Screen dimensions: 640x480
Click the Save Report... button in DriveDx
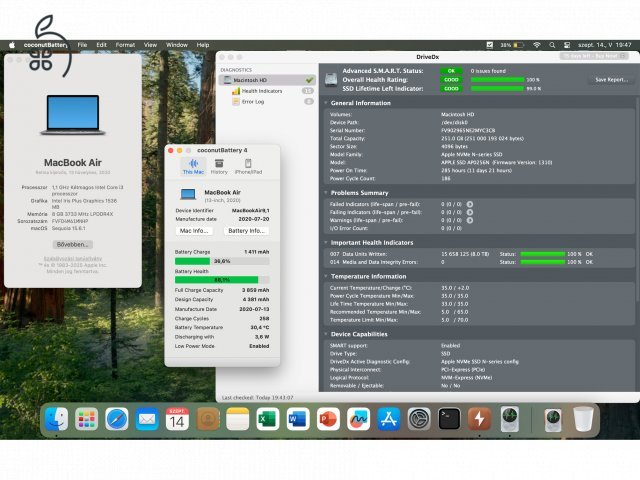[x=611, y=80]
